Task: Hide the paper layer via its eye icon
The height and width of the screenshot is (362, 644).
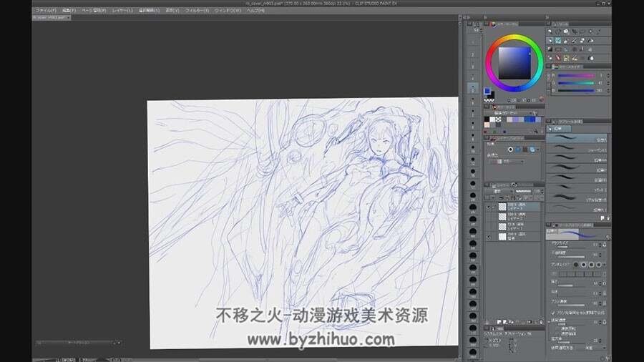Action: (489, 238)
